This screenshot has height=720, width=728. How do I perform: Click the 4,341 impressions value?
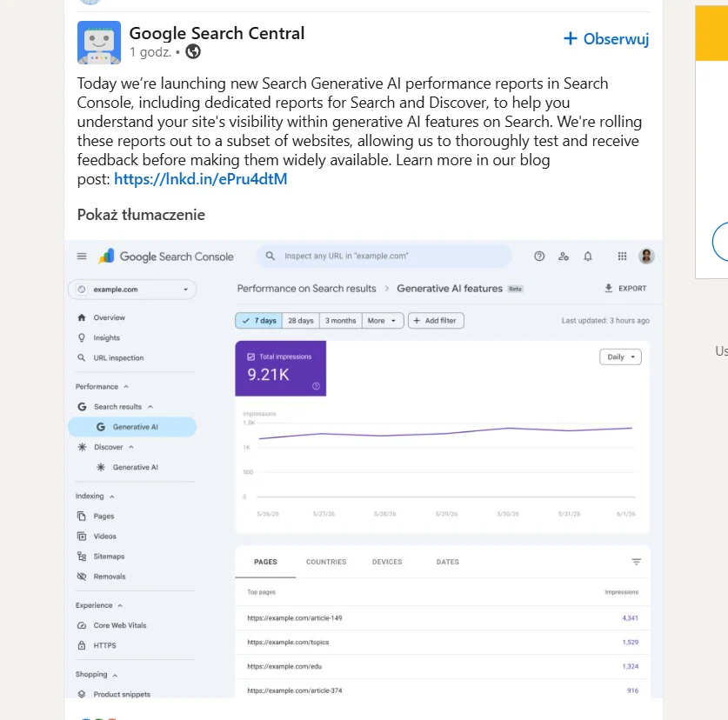tap(630, 618)
